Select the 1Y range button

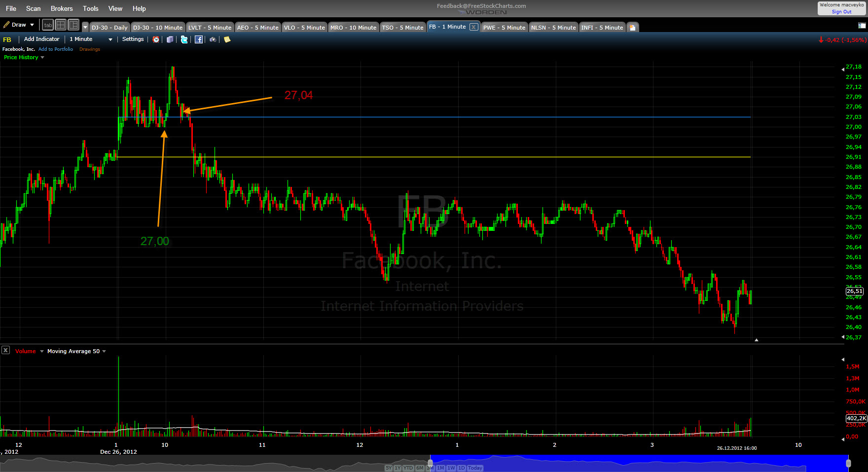click(x=398, y=468)
